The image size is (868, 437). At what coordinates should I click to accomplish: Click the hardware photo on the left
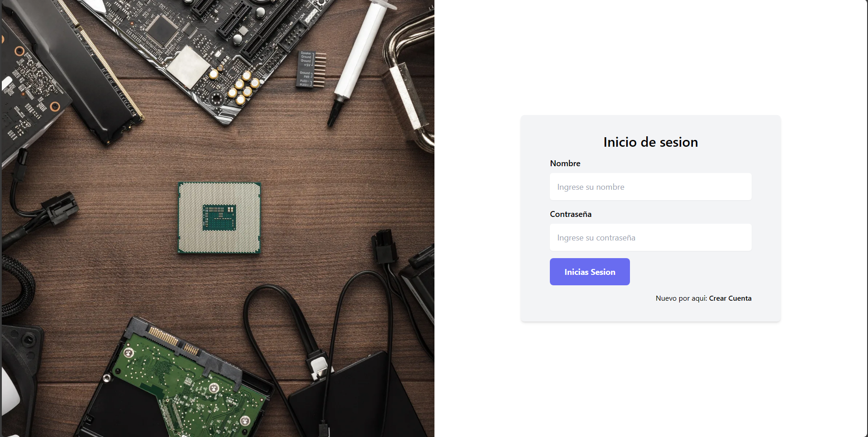218,218
